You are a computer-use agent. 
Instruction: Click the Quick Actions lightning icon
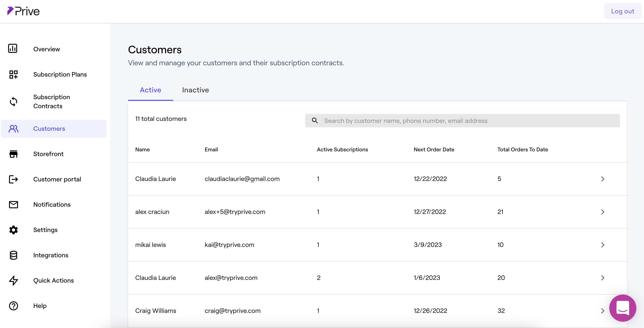(14, 280)
